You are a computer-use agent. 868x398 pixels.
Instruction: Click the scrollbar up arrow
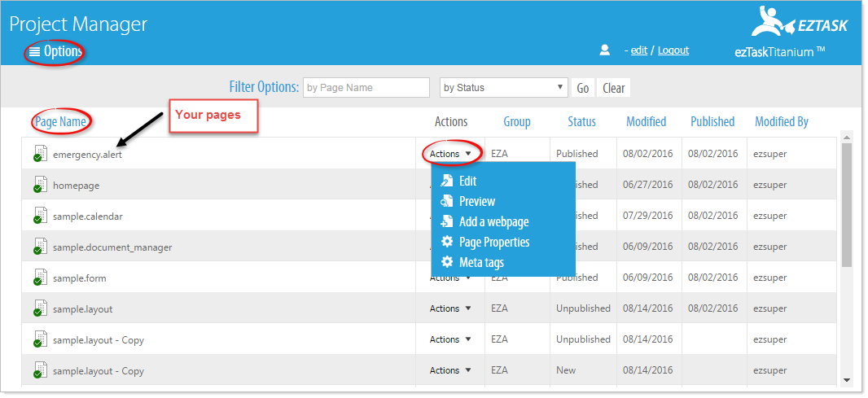pyautogui.click(x=846, y=138)
